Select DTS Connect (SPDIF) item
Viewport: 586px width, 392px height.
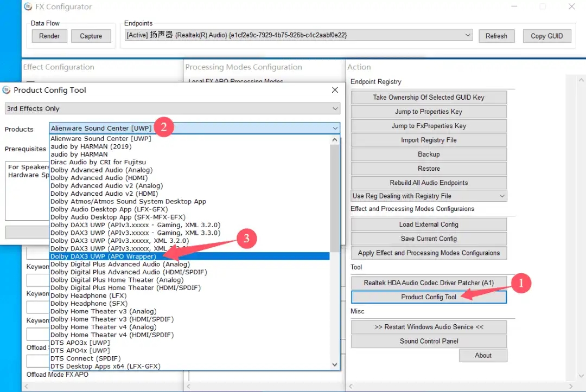pos(190,358)
